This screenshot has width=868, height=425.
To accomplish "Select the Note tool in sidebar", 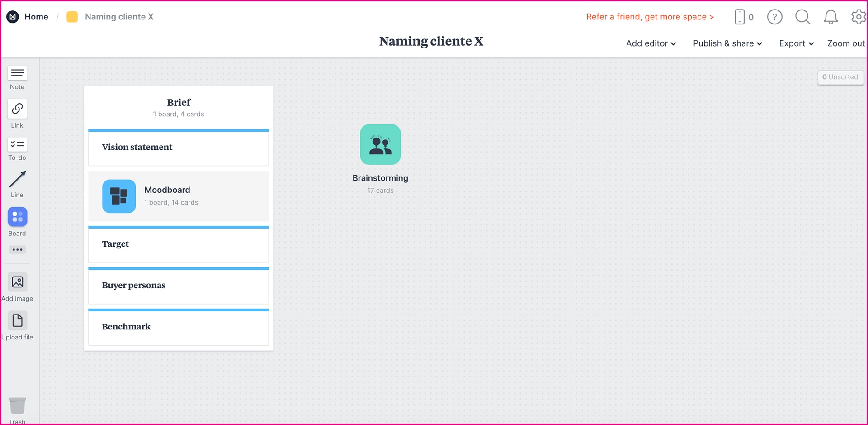I will (17, 73).
